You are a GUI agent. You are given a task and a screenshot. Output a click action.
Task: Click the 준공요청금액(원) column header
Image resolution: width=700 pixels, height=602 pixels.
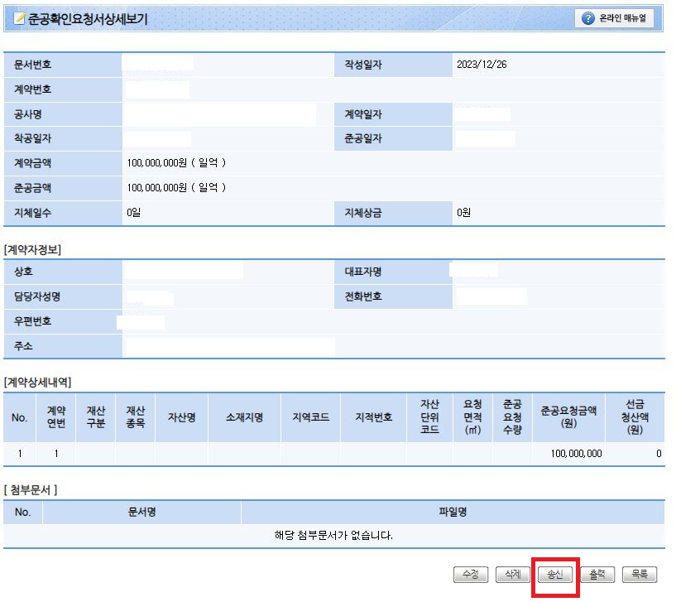coord(568,417)
